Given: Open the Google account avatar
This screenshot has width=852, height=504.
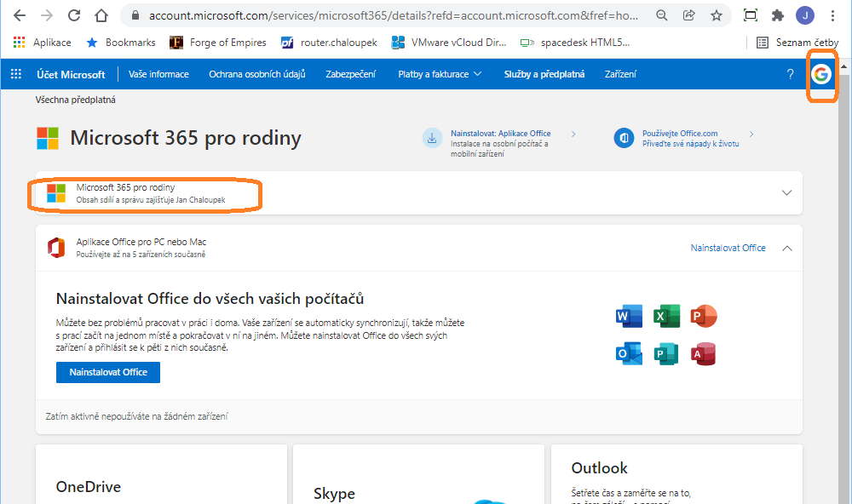Looking at the screenshot, I should point(821,74).
